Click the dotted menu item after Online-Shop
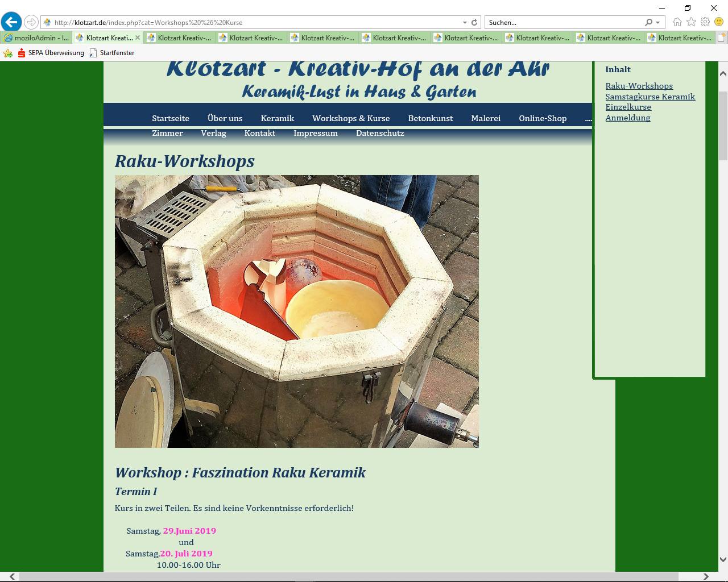 pyautogui.click(x=588, y=118)
